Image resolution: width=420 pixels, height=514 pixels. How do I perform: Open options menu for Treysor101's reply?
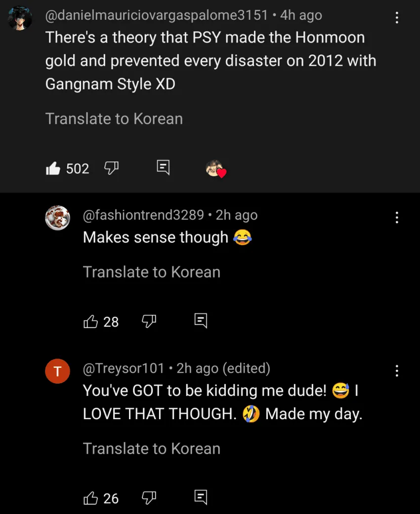[x=396, y=370]
